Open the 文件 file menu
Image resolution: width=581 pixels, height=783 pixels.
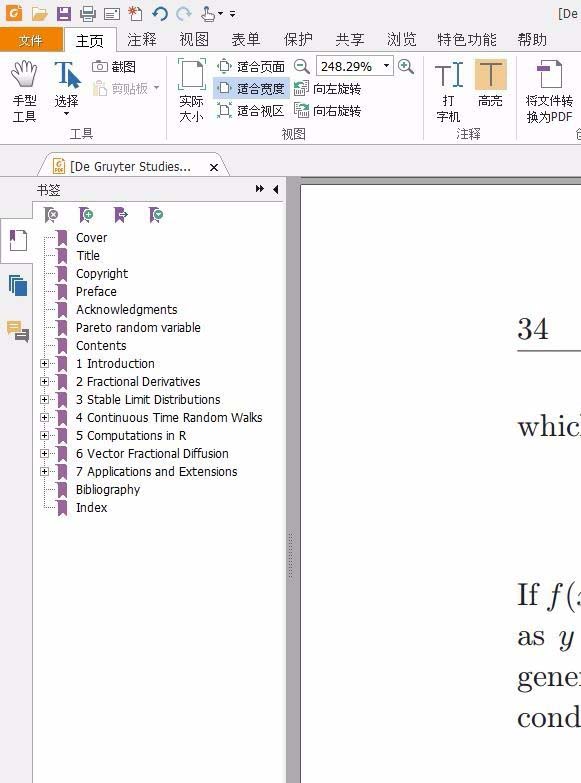[31, 40]
